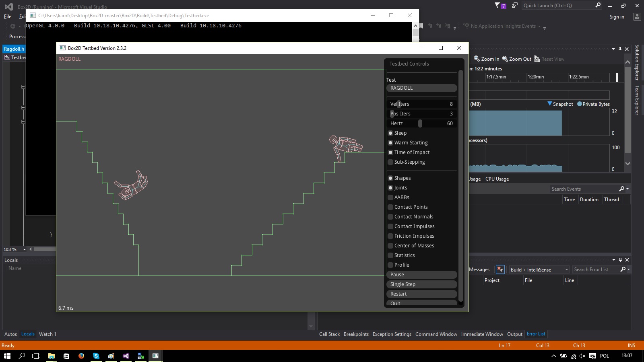This screenshot has height=362, width=644.
Task: Toggle the Contact Points checkbox
Action: pos(390,207)
